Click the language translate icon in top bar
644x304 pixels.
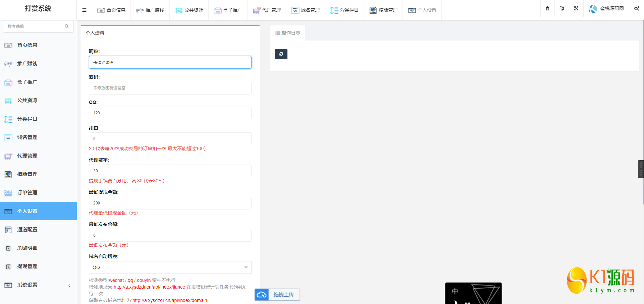[562, 9]
